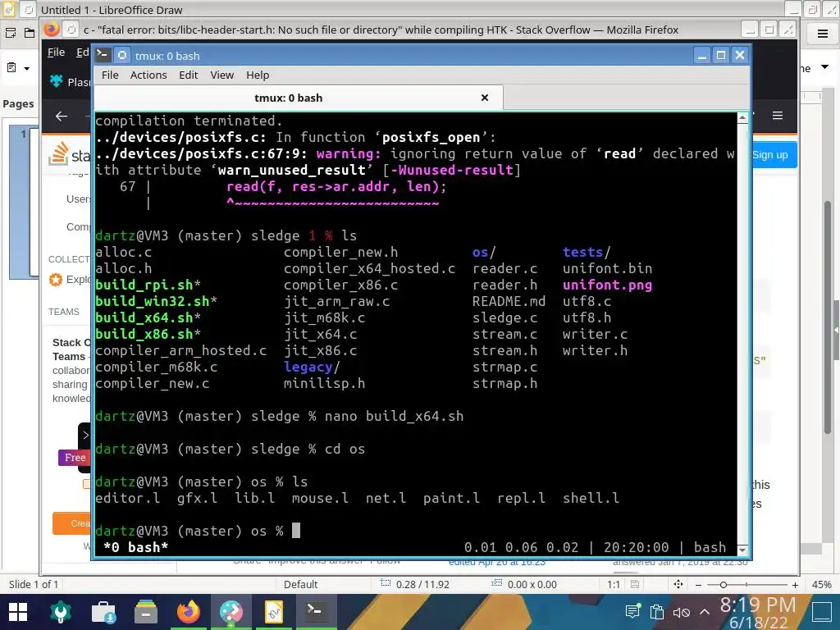Open notifications tray icon

tap(632, 611)
